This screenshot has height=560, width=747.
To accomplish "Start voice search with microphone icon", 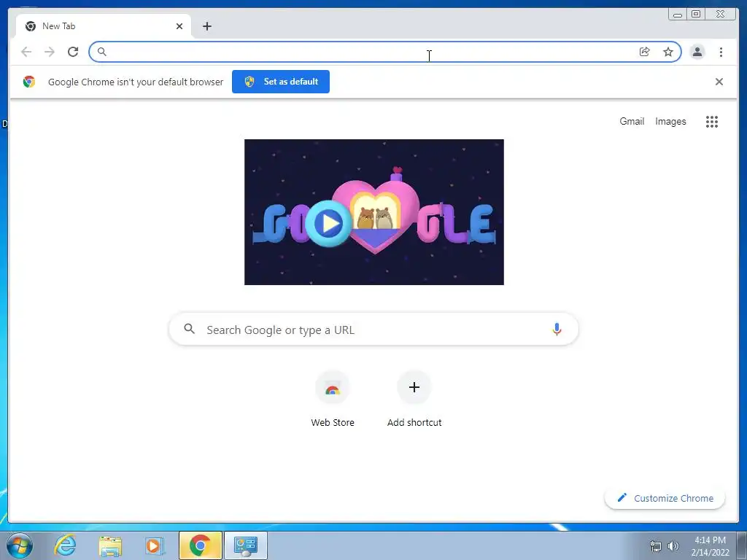I will (557, 329).
